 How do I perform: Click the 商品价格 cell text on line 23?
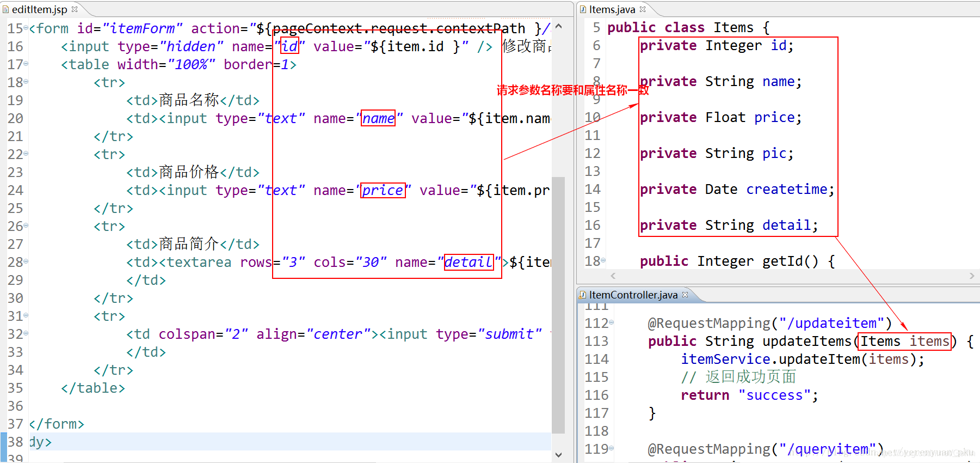point(189,172)
